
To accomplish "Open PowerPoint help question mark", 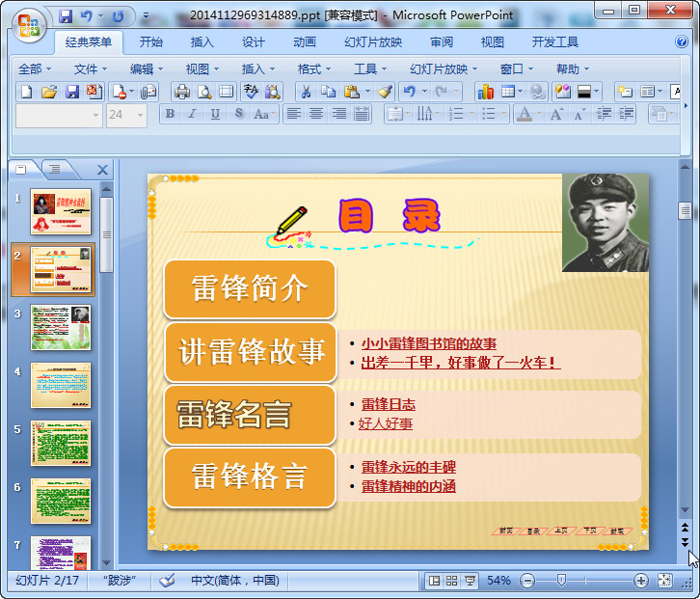I will pyautogui.click(x=682, y=42).
